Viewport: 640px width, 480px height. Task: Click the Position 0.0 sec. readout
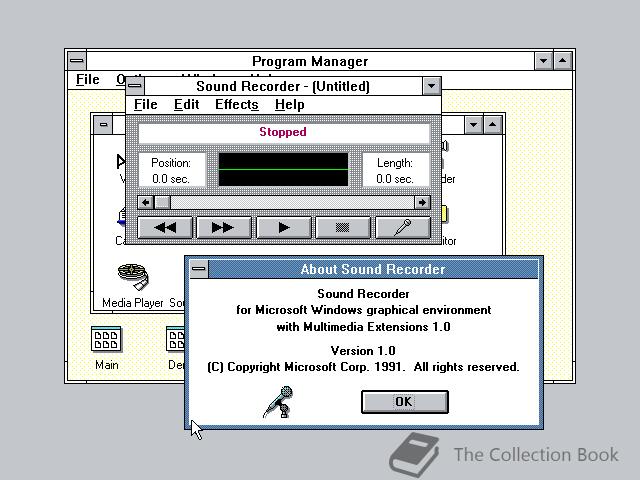coord(171,170)
